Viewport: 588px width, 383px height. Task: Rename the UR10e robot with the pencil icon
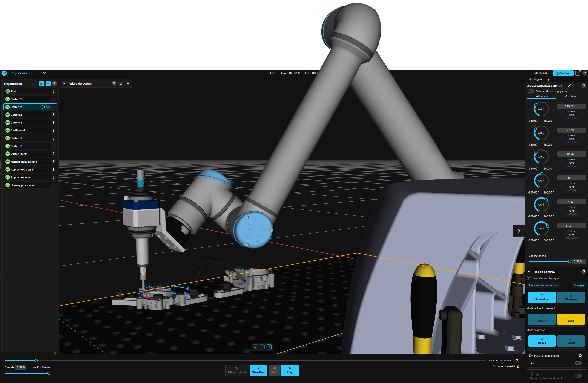tap(569, 86)
